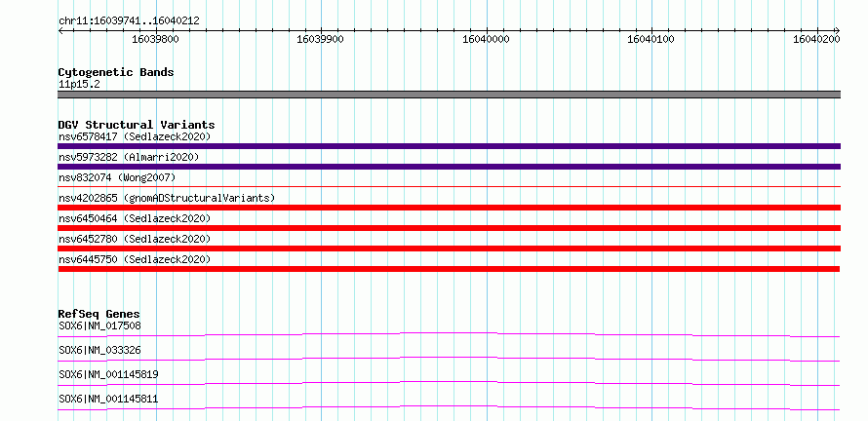Open nsv4202865 (gnomADStructuralVariants) label
Image resolution: width=868 pixels, height=421 pixels.
(x=166, y=198)
